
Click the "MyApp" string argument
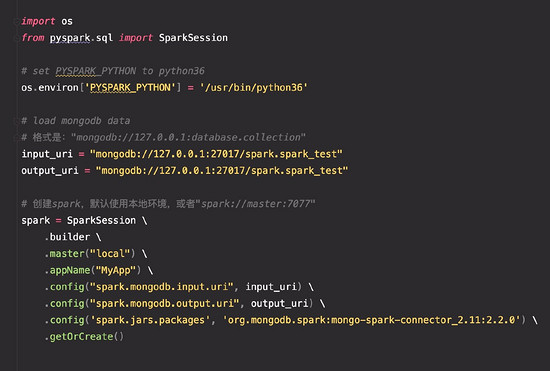tap(116, 270)
